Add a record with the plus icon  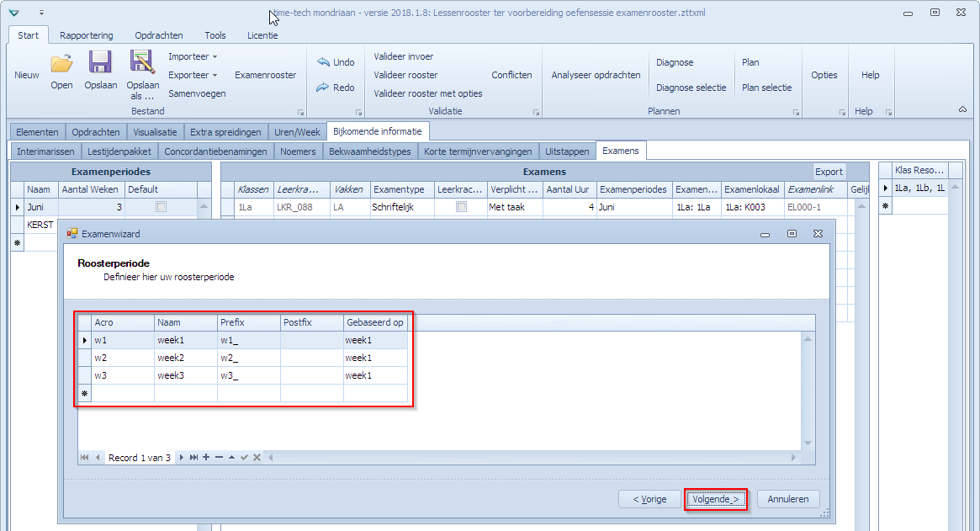pyautogui.click(x=205, y=457)
